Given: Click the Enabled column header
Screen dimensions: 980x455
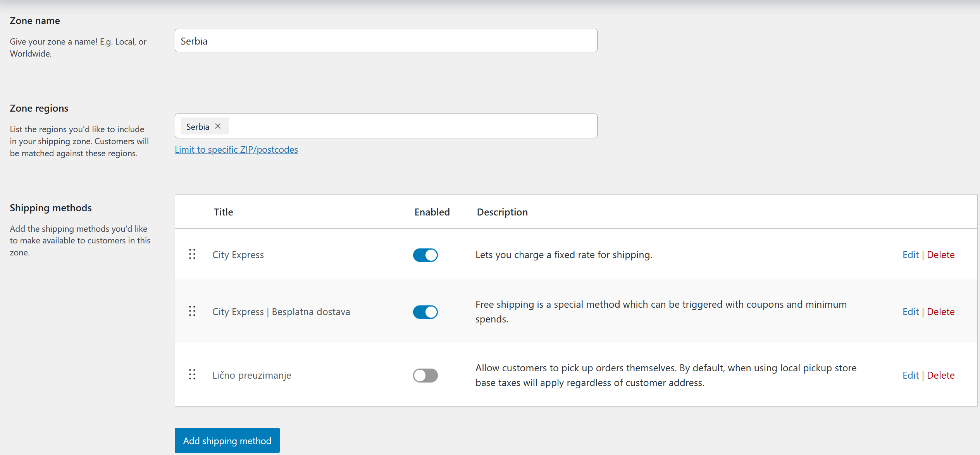Looking at the screenshot, I should (432, 212).
